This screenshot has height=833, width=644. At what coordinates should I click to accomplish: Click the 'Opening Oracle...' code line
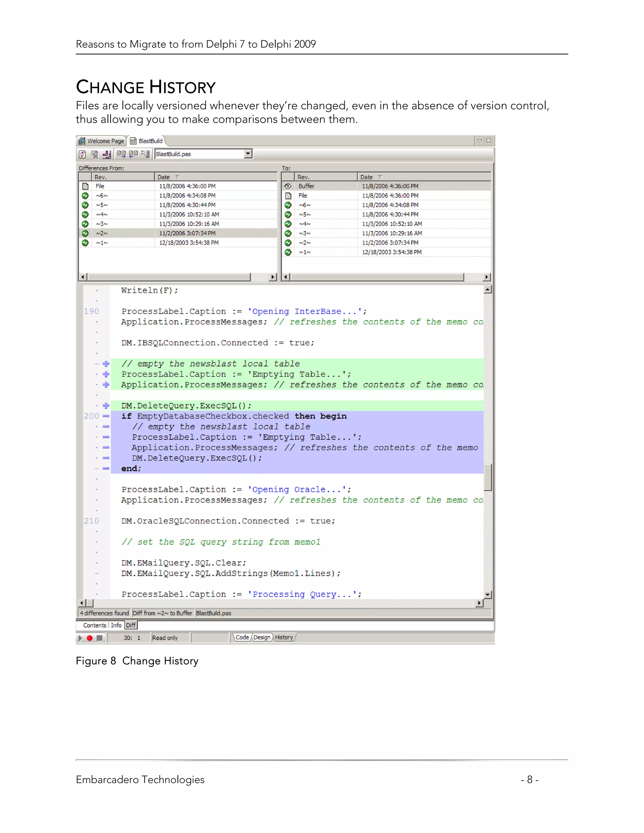click(236, 489)
